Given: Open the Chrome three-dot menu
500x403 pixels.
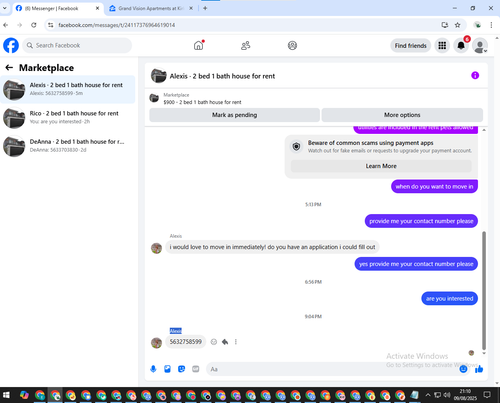Looking at the screenshot, I should [x=491, y=25].
